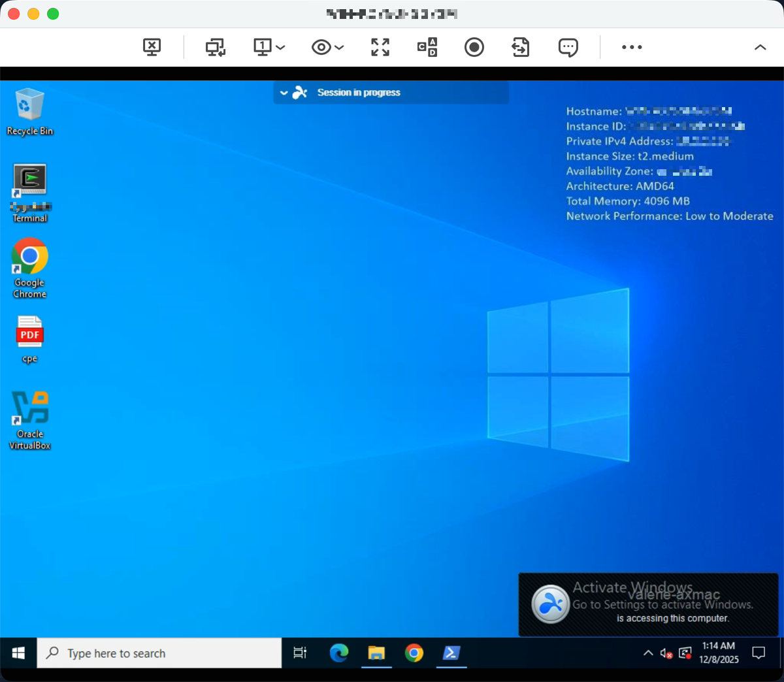This screenshot has height=682, width=784.
Task: Collapse the Session in progress banner
Action: click(284, 92)
